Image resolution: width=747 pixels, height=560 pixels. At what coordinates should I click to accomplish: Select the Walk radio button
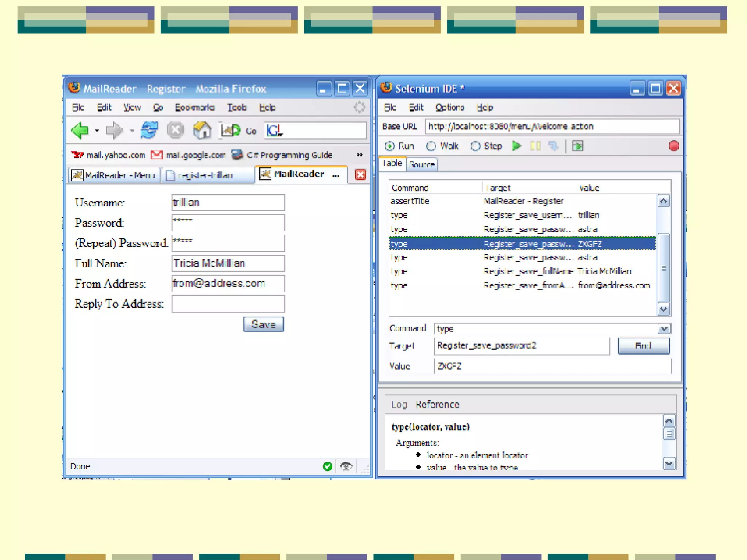pyautogui.click(x=431, y=146)
